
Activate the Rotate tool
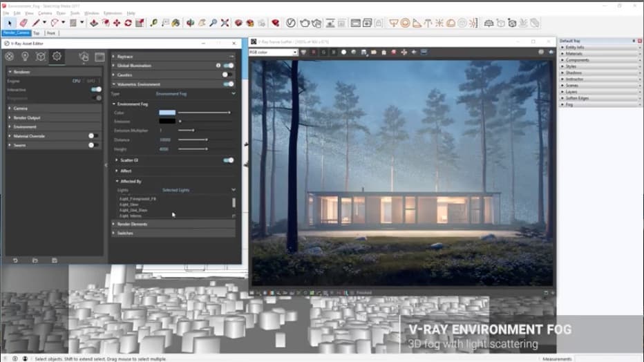(x=128, y=23)
